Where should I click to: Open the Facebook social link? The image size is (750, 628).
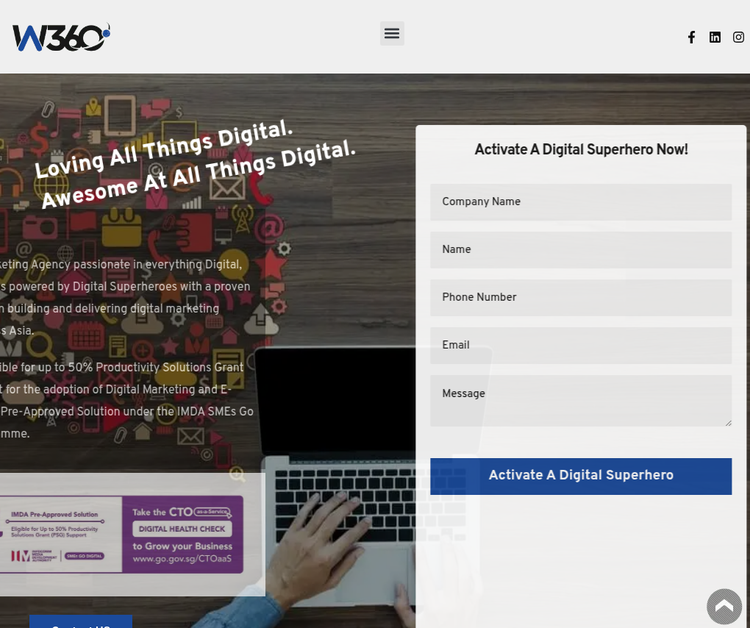click(x=691, y=37)
